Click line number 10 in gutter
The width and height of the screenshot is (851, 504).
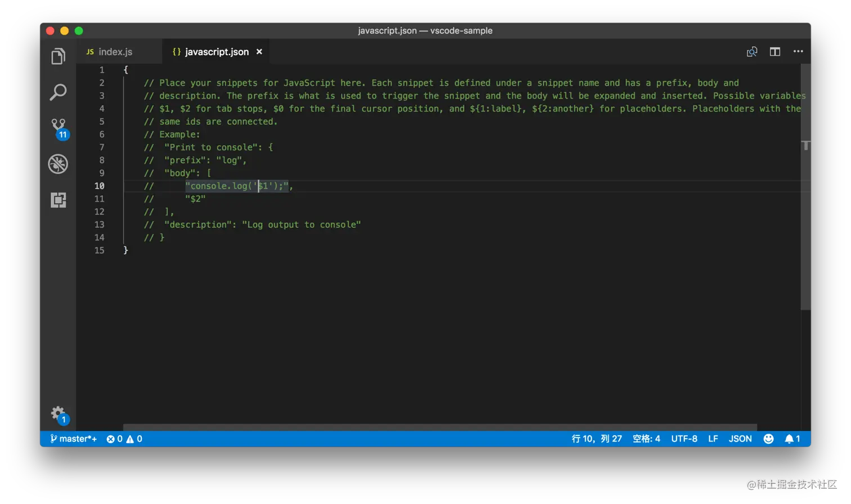click(x=100, y=186)
